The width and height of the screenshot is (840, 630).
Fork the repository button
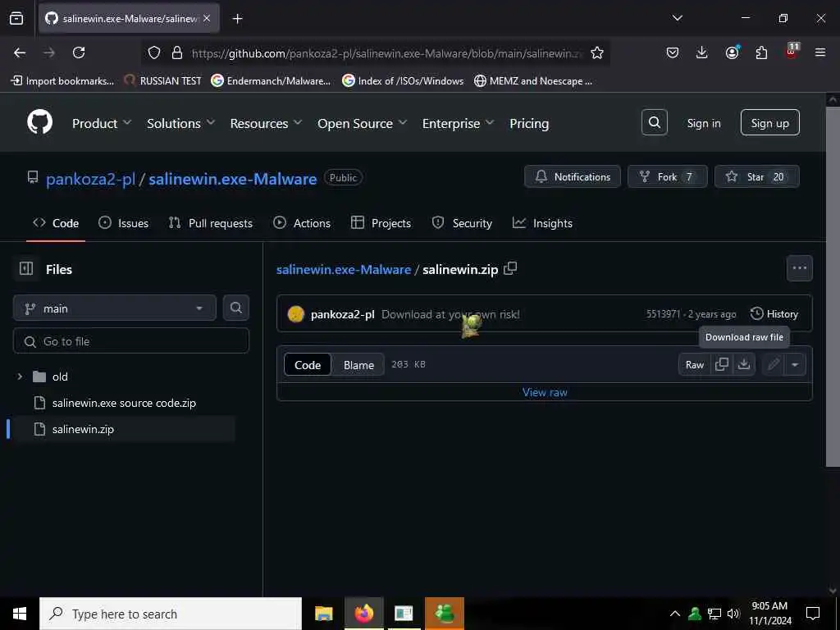click(x=668, y=177)
